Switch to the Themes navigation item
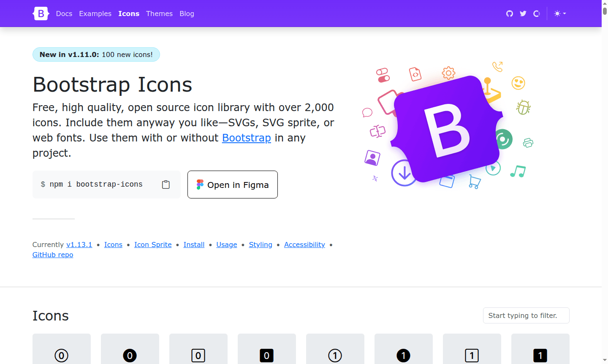This screenshot has width=608, height=364. pyautogui.click(x=159, y=14)
